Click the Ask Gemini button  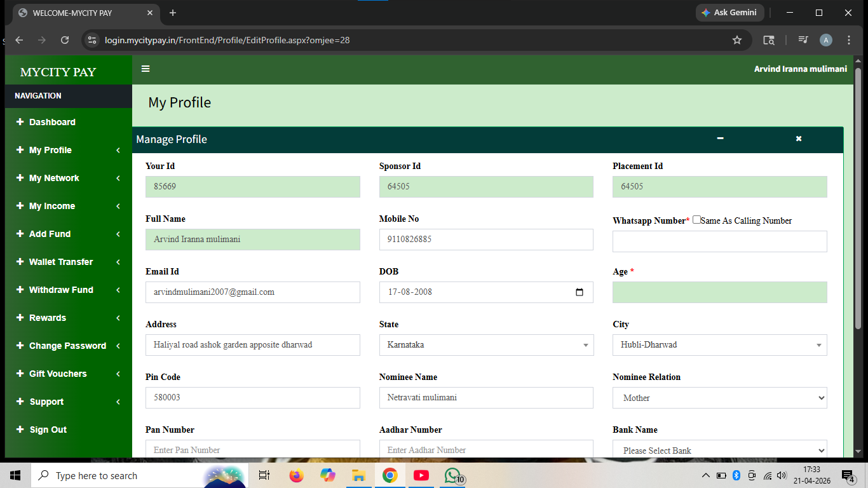tap(729, 13)
